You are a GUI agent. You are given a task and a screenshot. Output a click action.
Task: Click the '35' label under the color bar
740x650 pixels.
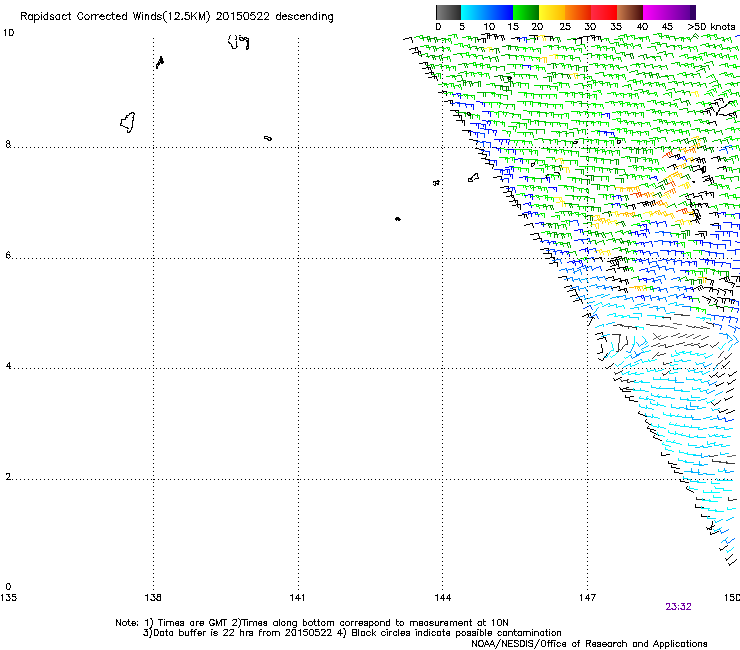click(x=616, y=27)
